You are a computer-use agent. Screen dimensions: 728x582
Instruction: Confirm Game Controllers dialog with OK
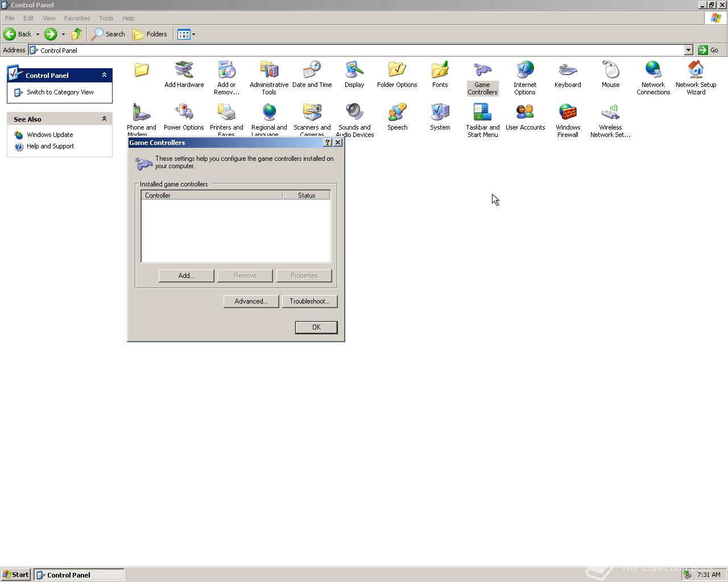point(316,327)
